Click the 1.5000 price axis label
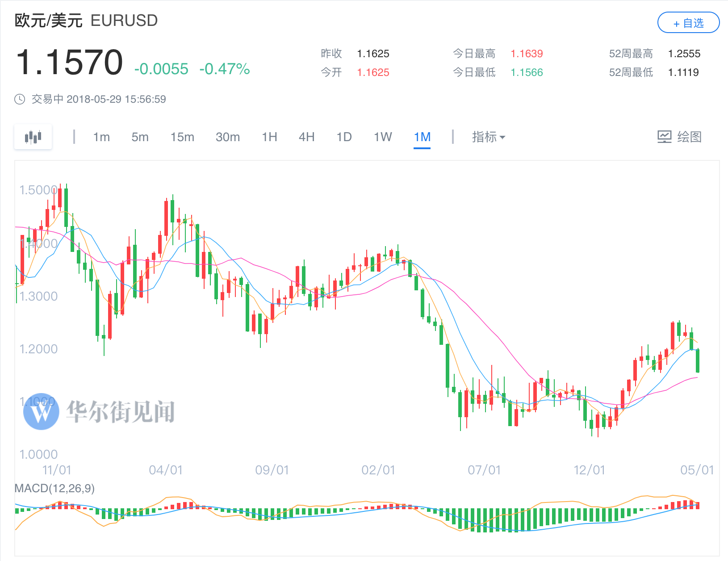The height and width of the screenshot is (561, 728). (x=38, y=190)
